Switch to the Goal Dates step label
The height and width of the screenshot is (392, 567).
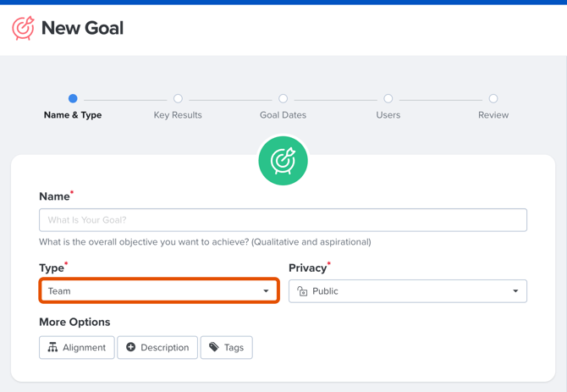click(283, 115)
